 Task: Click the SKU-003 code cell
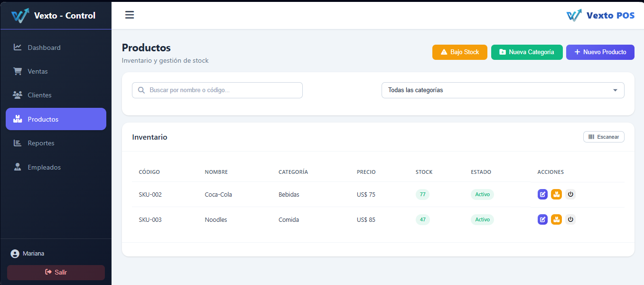[x=150, y=219]
